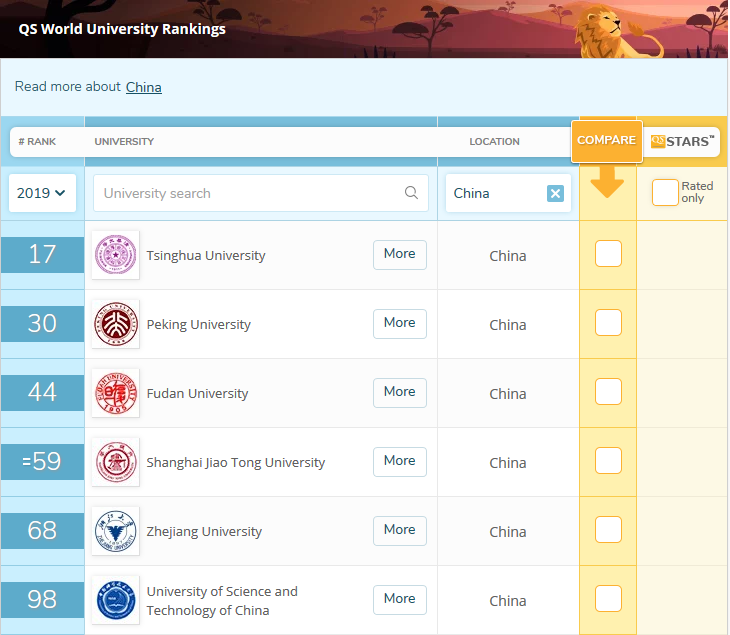Click the Zhejiang University logo
The image size is (730, 635).
(115, 531)
